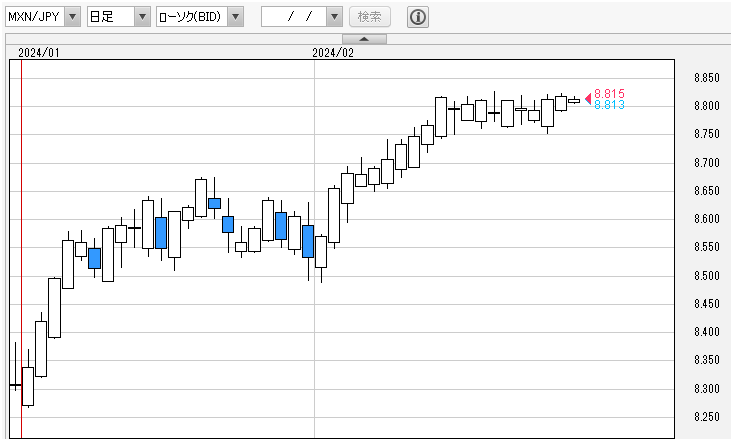Click the current price arrow marker

click(x=588, y=99)
